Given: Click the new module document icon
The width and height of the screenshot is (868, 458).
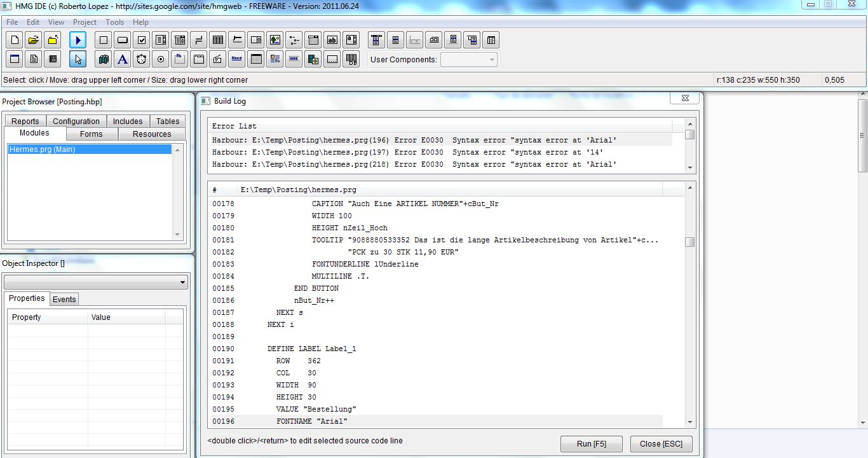Looking at the screenshot, I should 34,59.
